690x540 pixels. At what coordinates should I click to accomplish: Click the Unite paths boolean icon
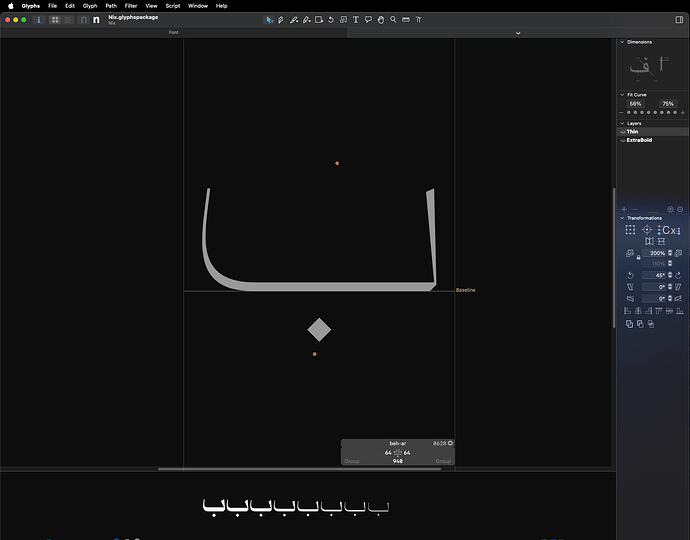[x=629, y=324]
